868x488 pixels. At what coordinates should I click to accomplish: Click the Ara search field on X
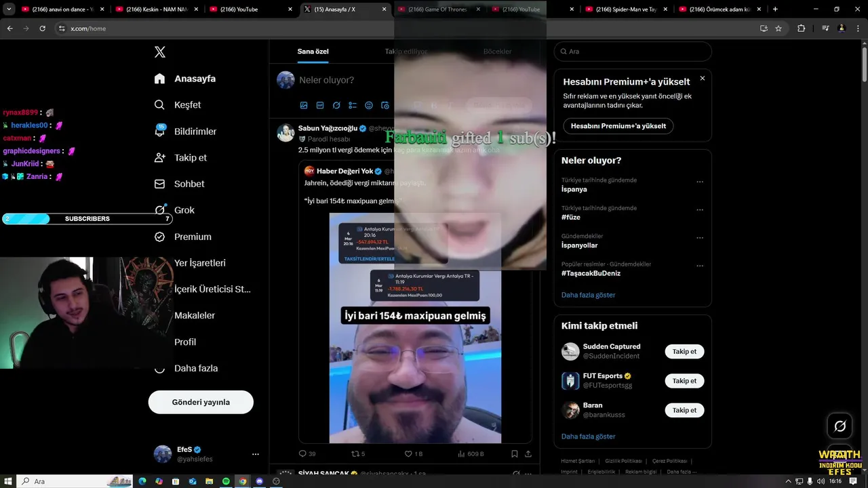tap(633, 52)
